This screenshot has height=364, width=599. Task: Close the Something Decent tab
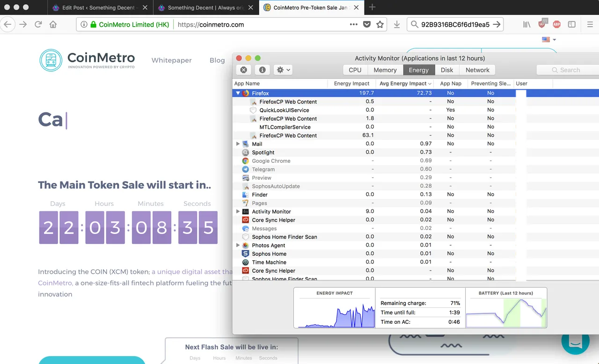(x=250, y=7)
